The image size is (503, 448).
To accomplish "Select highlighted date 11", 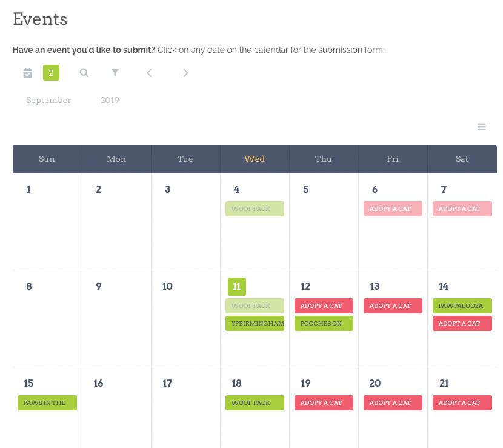I will pos(237,287).
